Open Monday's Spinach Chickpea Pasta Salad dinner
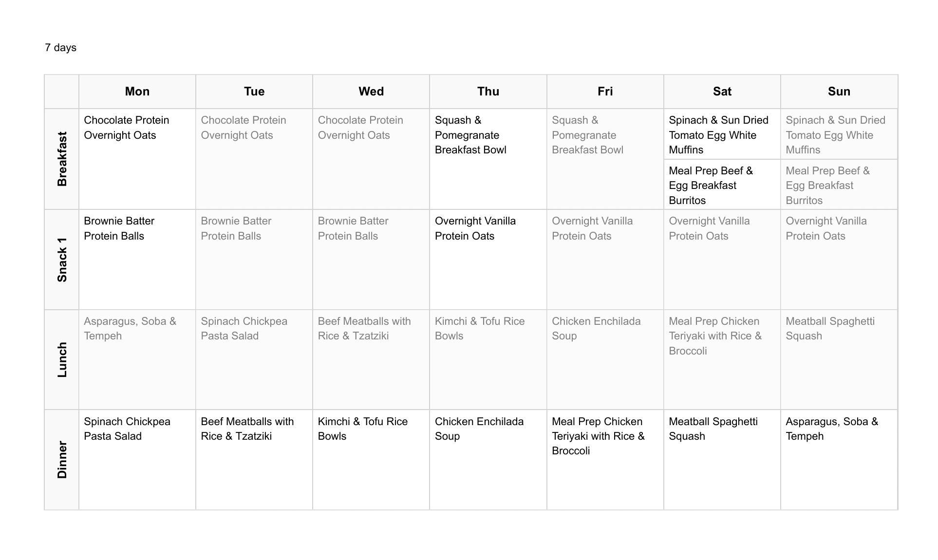Image resolution: width=938 pixels, height=560 pixels. [x=127, y=429]
